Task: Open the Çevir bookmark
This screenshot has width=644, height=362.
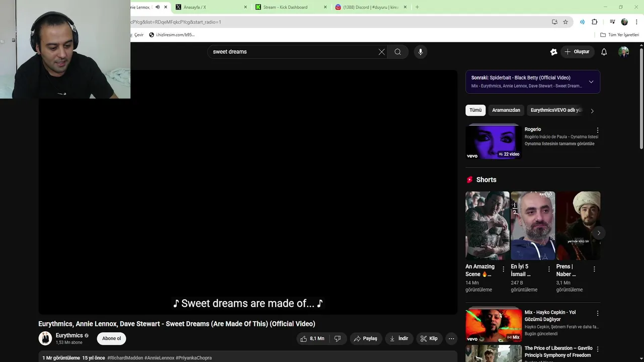Action: coord(138,35)
